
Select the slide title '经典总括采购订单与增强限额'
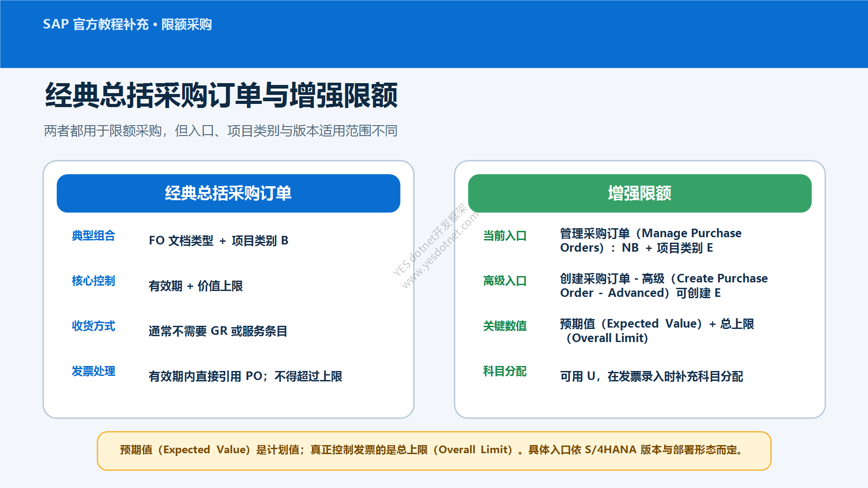click(x=222, y=95)
